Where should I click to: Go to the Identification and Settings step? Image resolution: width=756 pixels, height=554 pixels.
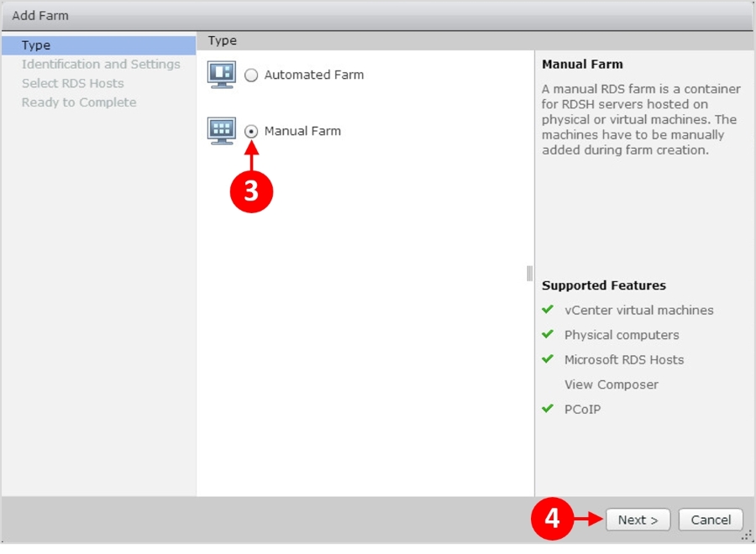pos(101,64)
